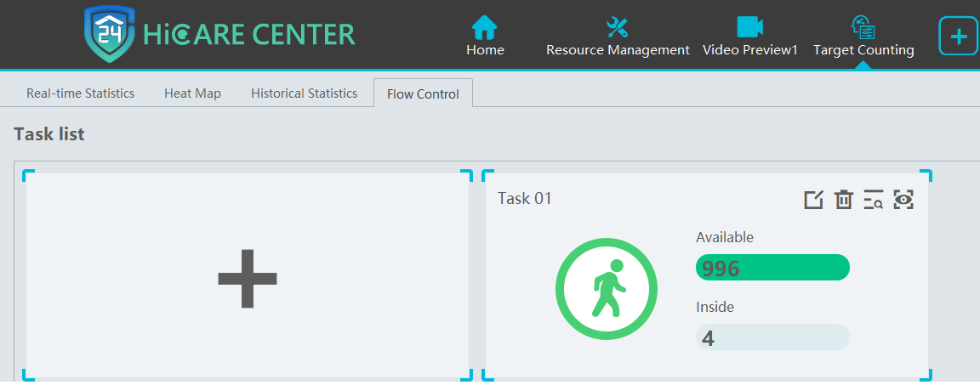Select the Flow Control tab
Screen dimensions: 980x385
click(x=423, y=94)
